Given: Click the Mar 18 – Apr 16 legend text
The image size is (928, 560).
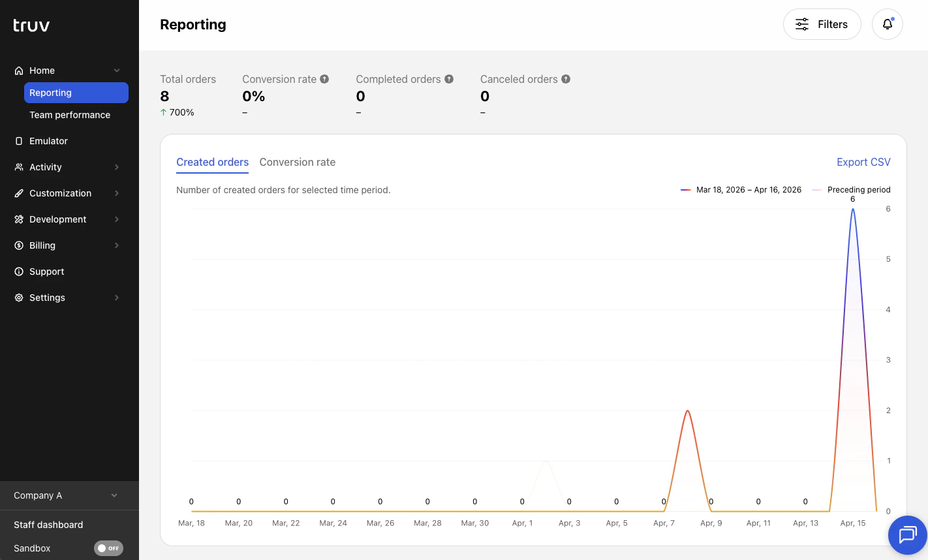Looking at the screenshot, I should pyautogui.click(x=749, y=190).
